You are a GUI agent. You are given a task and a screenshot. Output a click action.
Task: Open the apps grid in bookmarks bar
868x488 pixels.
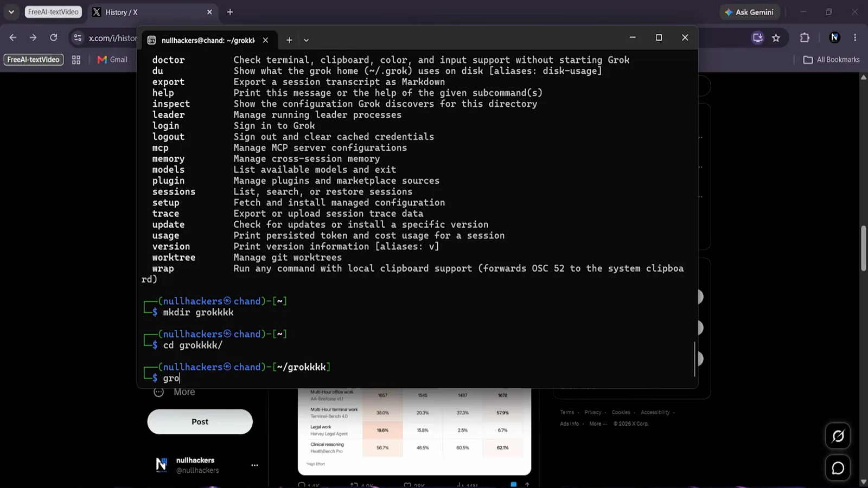click(x=76, y=60)
